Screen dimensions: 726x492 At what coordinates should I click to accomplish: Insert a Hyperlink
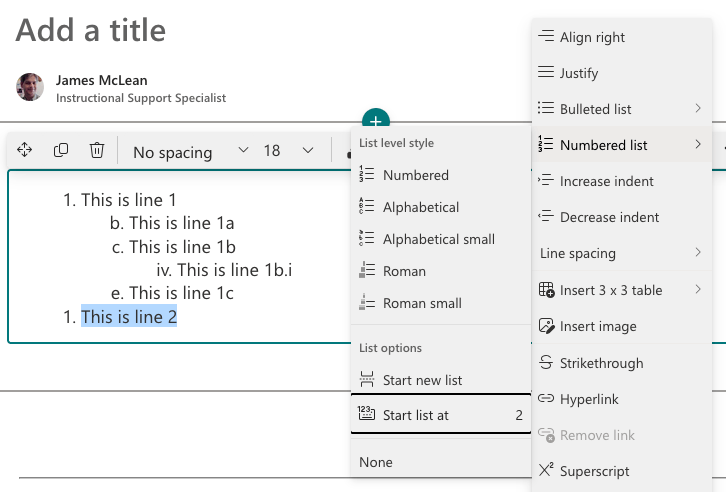621,399
